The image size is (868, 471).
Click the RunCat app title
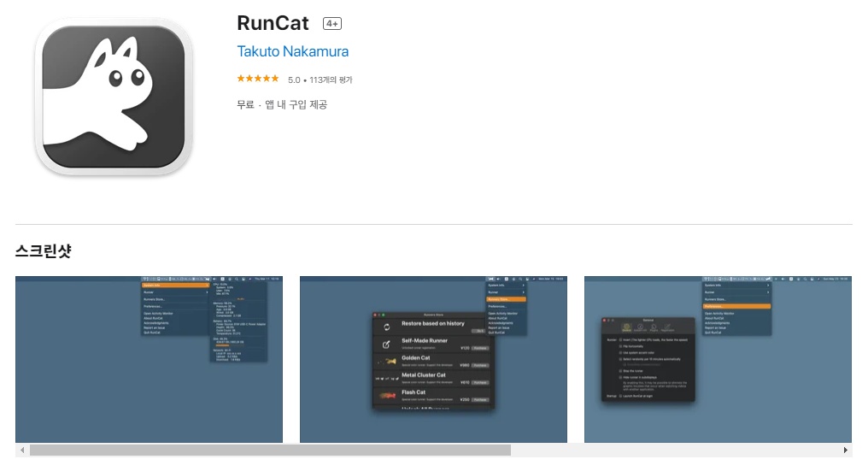(x=273, y=23)
